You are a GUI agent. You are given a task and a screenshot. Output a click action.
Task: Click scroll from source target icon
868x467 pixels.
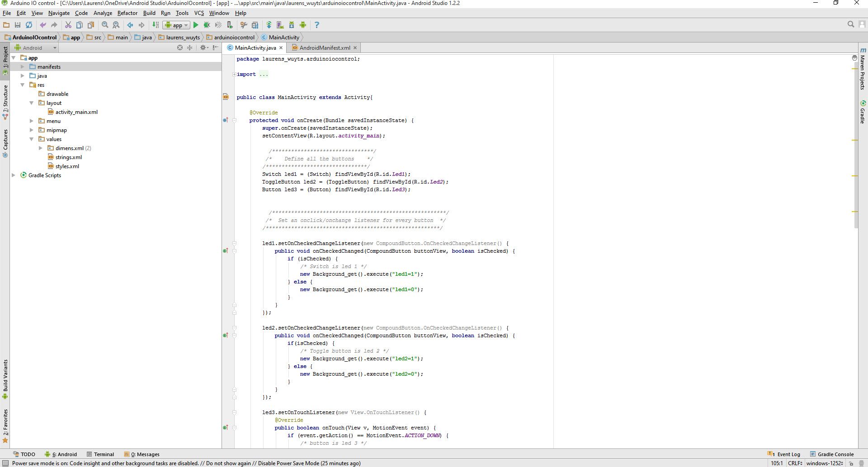tap(180, 47)
